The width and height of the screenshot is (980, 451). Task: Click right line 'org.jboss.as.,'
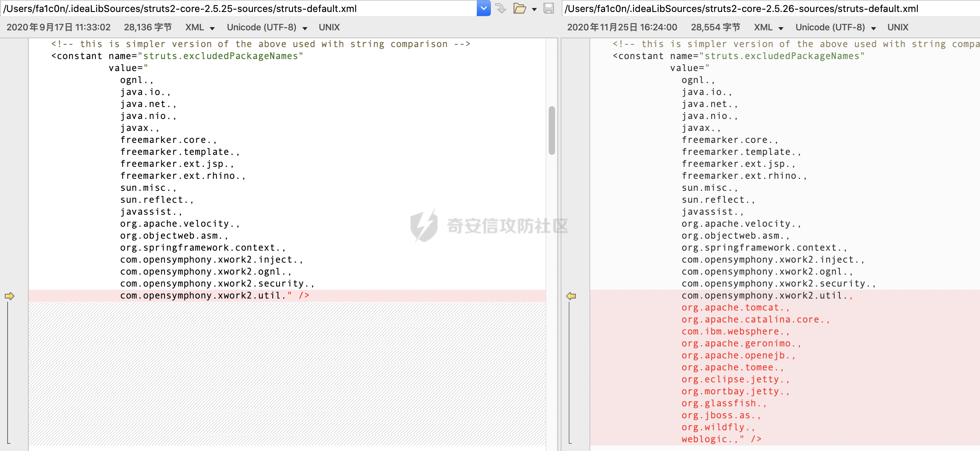tap(721, 415)
